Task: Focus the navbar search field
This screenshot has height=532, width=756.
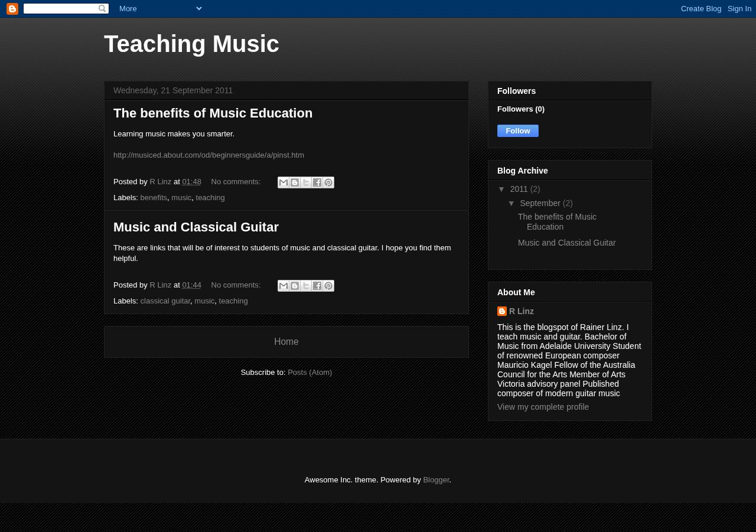Action: [x=60, y=8]
